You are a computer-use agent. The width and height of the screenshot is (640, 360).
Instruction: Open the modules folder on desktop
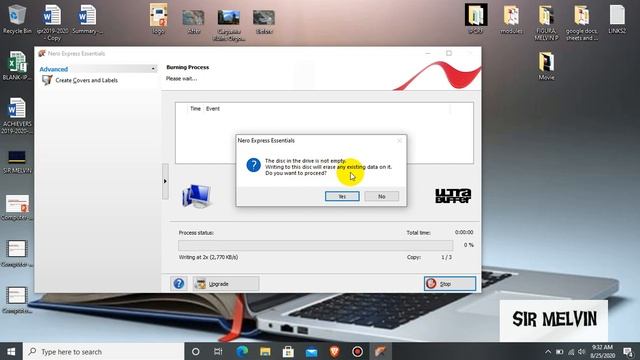click(511, 19)
